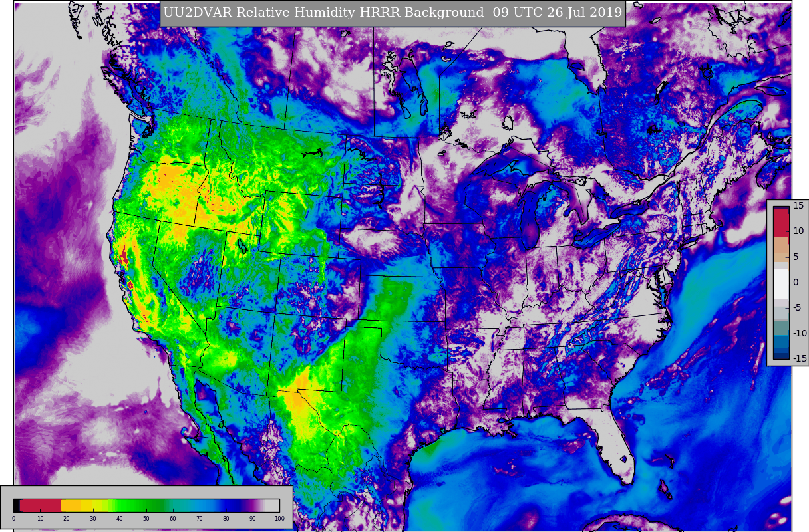Click the "30" tick label on the bottom colorbar
The image size is (809, 532).
coord(93,518)
